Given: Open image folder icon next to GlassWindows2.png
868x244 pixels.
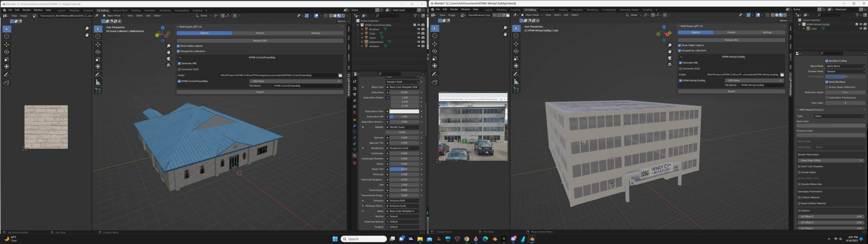Looking at the screenshot, I should [508, 15].
